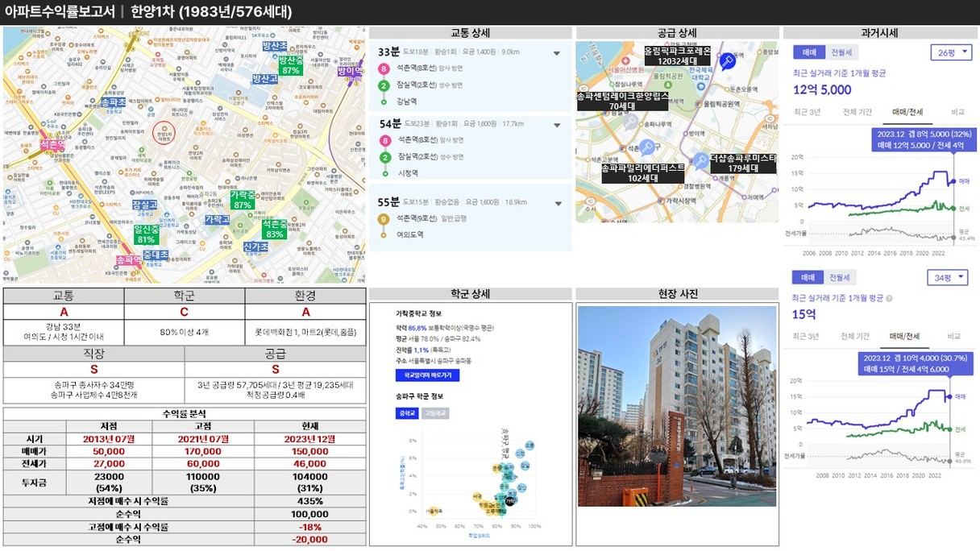Click the 100,000 net profit cell

coord(309,514)
